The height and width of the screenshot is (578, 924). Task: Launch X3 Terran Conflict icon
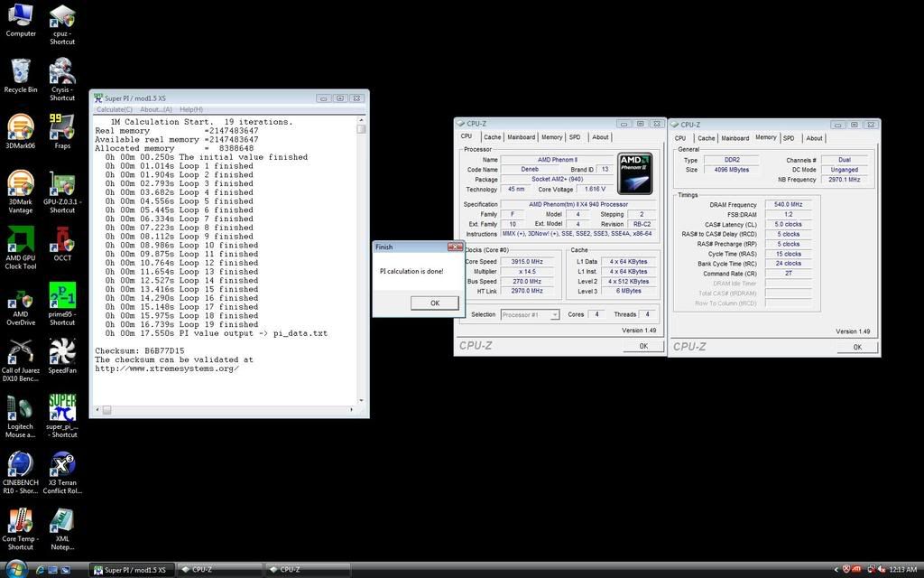pyautogui.click(x=62, y=473)
